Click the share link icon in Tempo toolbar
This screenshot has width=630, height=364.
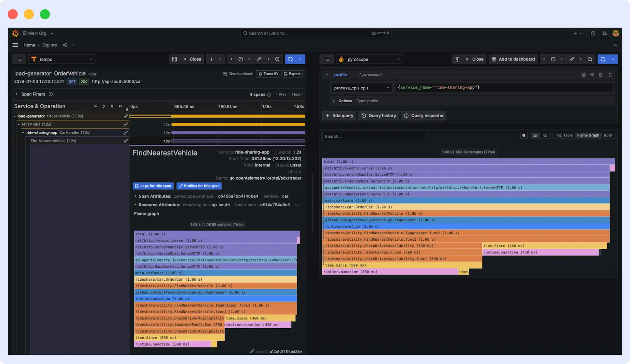(259, 59)
